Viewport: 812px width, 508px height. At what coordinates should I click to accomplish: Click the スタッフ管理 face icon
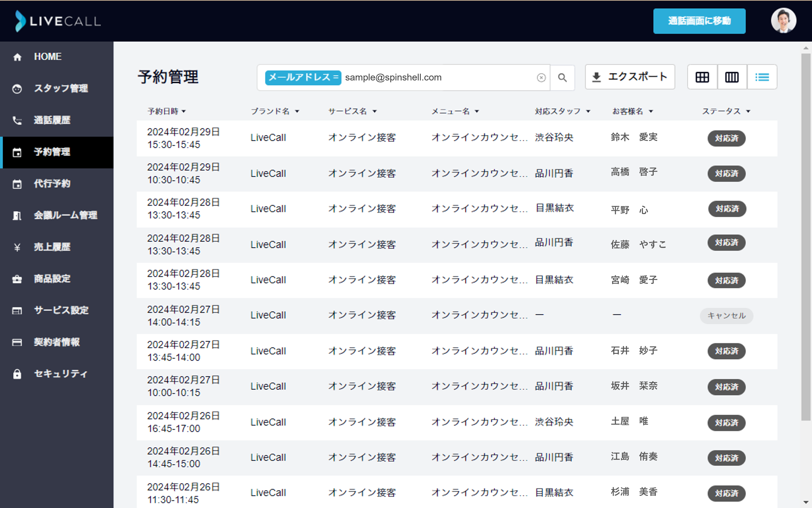click(17, 89)
